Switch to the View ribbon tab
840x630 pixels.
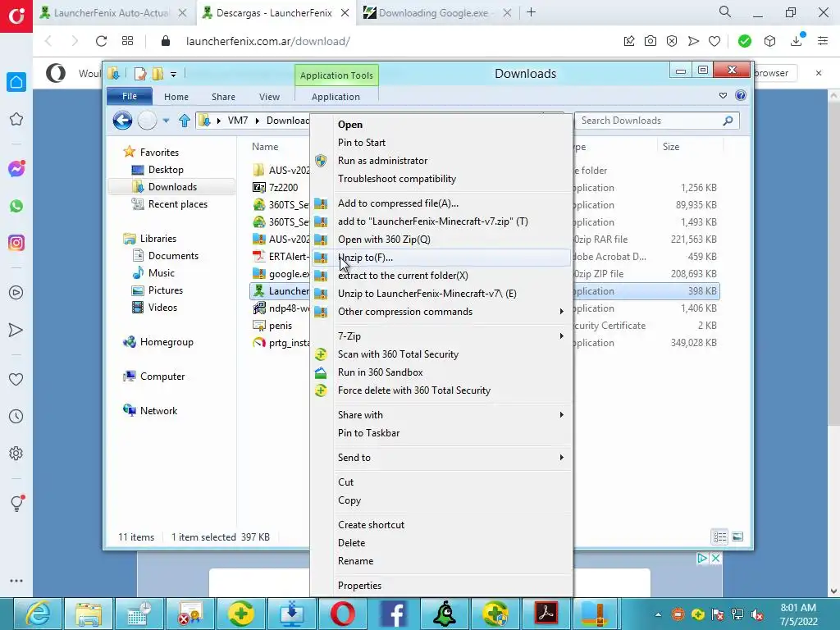(269, 97)
